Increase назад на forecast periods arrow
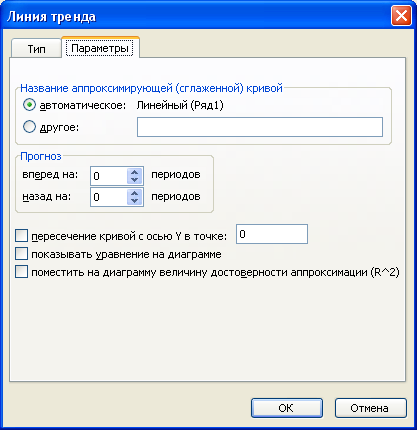Image resolution: width=417 pixels, height=430 pixels. (x=135, y=193)
